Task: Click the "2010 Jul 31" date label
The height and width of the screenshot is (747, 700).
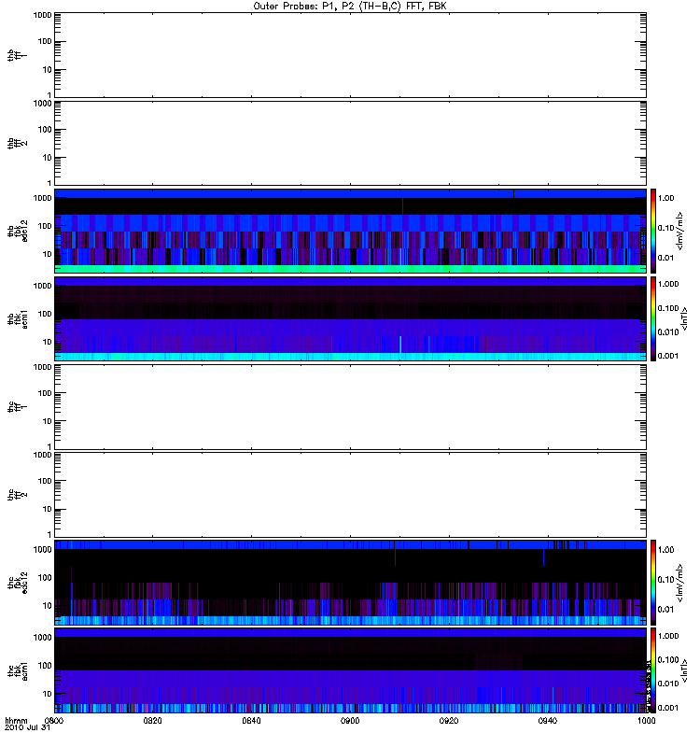Action: (27, 727)
